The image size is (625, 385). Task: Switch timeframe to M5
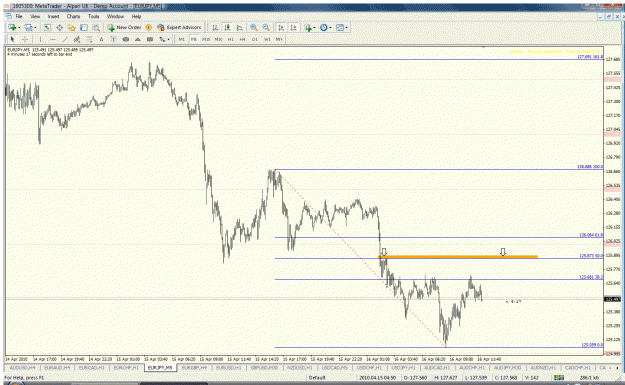coord(194,39)
